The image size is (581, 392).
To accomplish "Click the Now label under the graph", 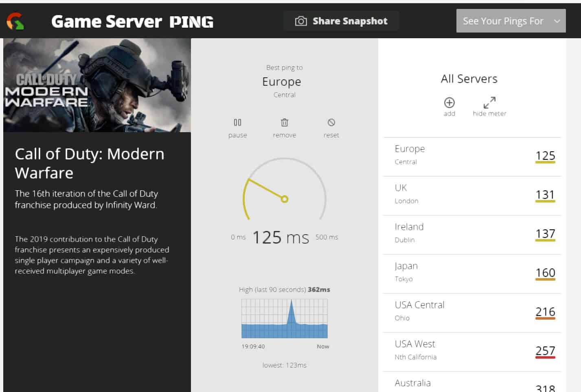I will [323, 346].
